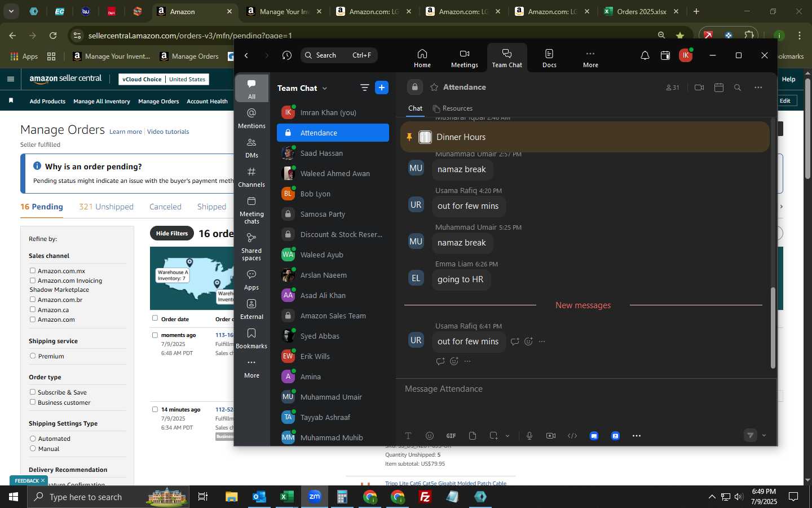812x508 pixels.
Task: Switch to the Canceled orders tab
Action: pos(165,207)
